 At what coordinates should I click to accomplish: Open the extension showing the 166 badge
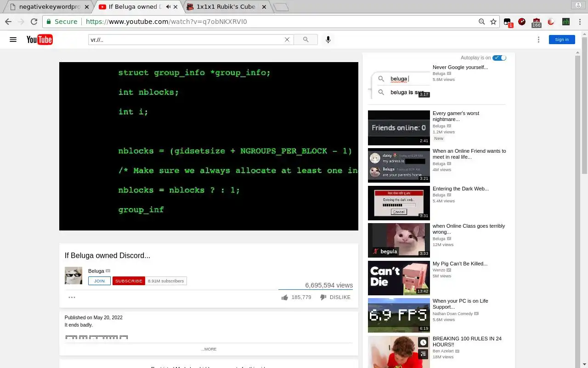coord(537,23)
